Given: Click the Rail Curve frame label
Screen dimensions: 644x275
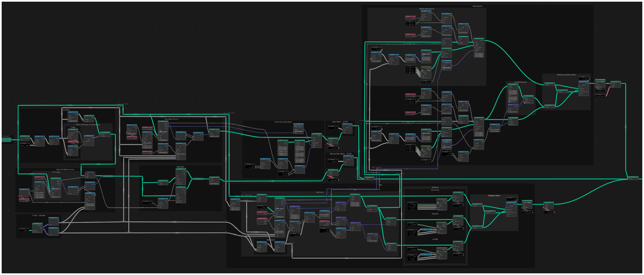Looking at the screenshot, I should [319, 193].
